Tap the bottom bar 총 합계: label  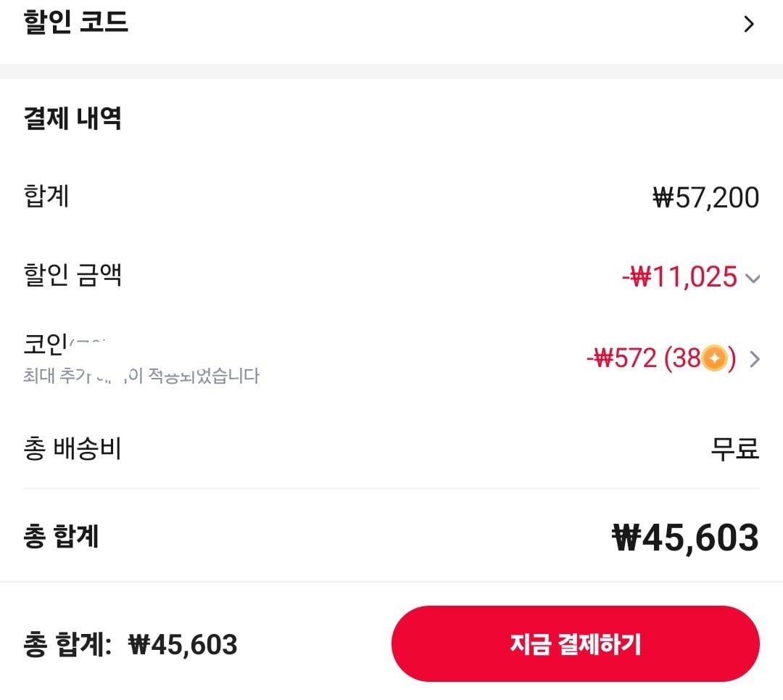pos(67,644)
